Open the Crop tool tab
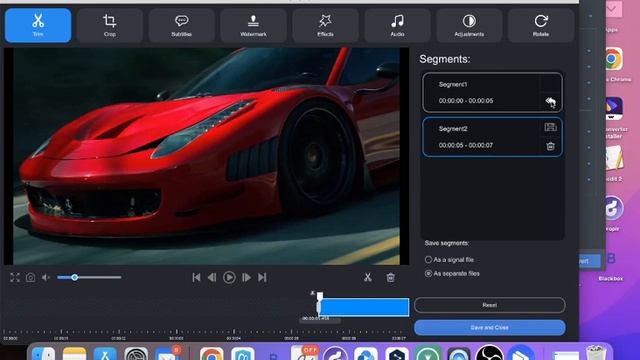This screenshot has height=360, width=640. 110,25
